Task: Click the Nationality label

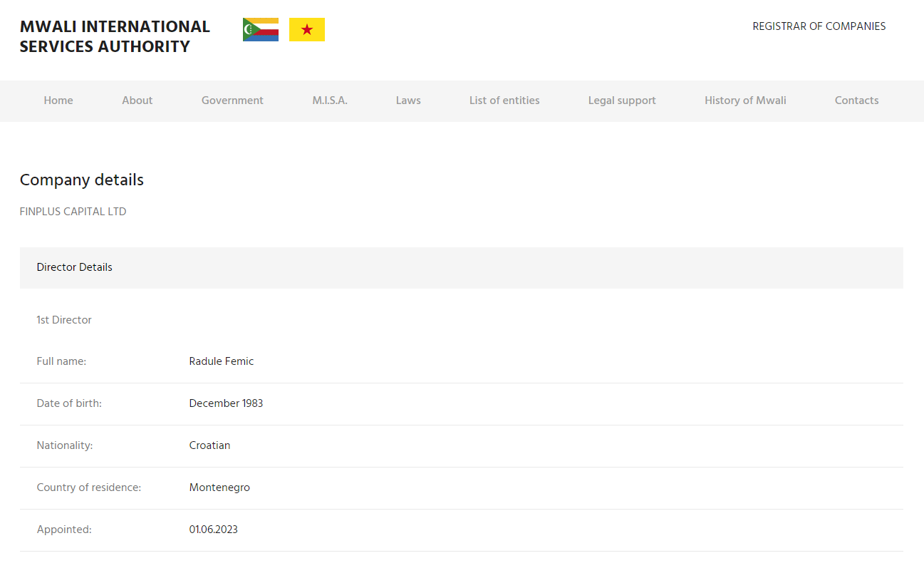Action: pyautogui.click(x=65, y=445)
